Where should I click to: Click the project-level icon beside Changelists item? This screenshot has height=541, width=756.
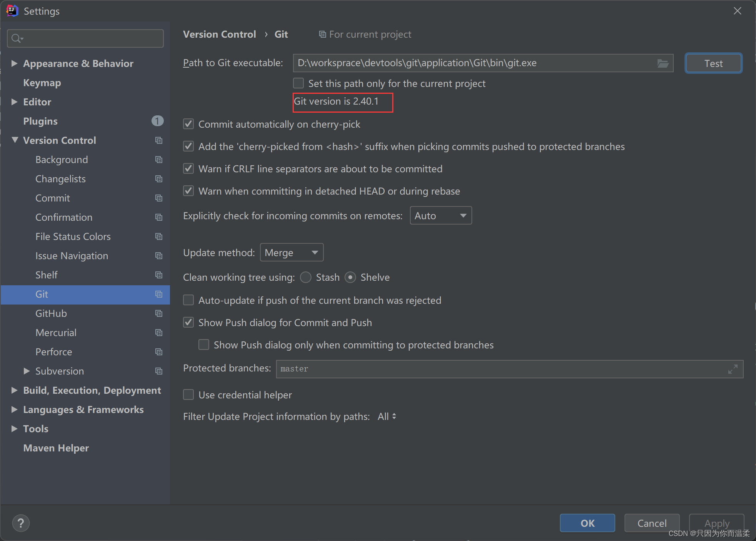coord(158,179)
